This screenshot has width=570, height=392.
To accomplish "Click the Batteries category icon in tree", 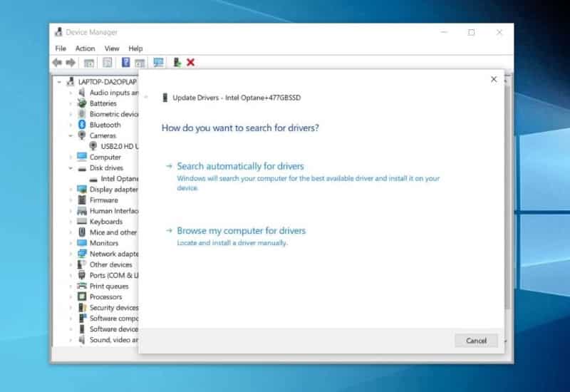I will (82, 103).
